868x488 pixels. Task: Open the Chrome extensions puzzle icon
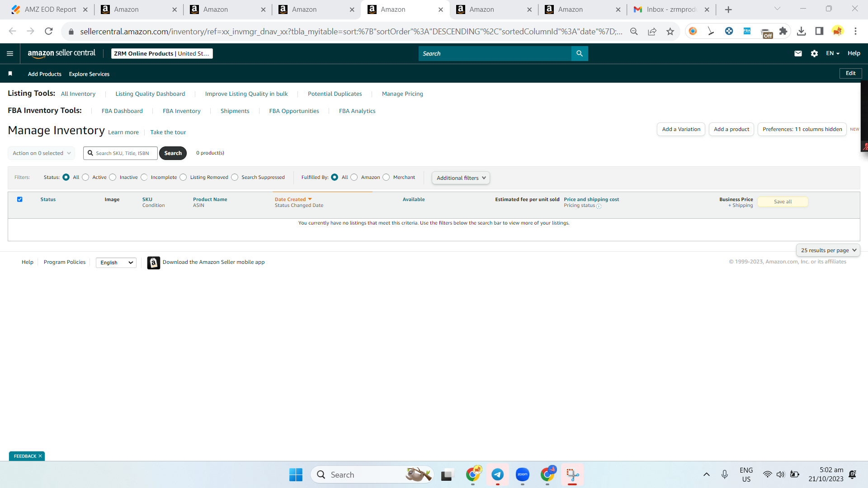pos(783,31)
